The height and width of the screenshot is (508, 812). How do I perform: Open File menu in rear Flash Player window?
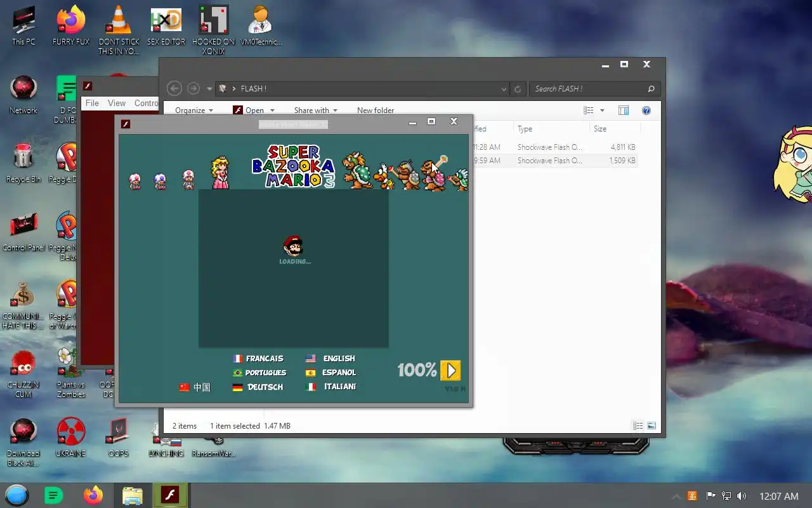click(92, 103)
